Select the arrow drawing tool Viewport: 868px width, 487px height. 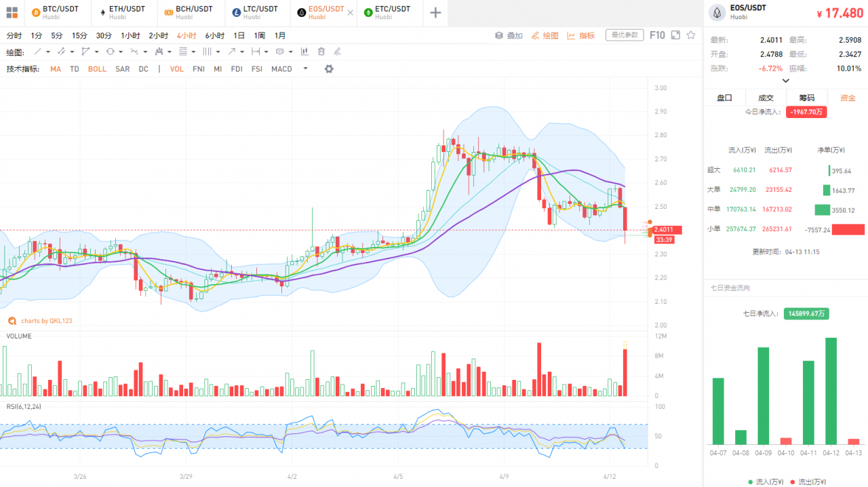[x=232, y=52]
